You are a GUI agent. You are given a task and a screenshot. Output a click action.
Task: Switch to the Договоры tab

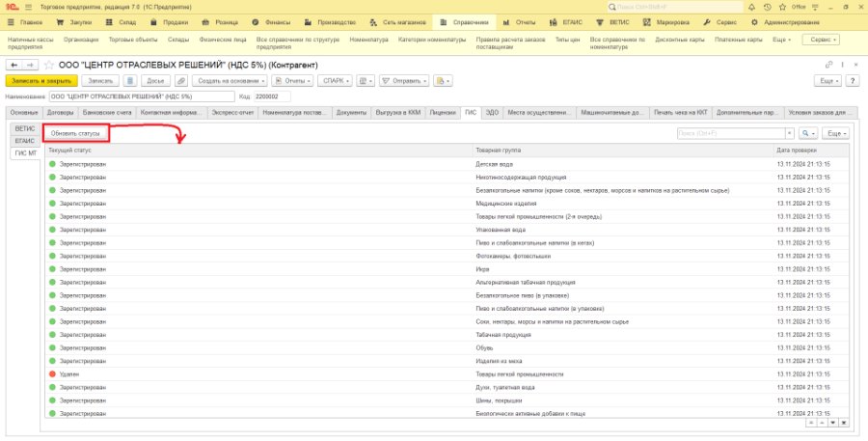pyautogui.click(x=60, y=113)
